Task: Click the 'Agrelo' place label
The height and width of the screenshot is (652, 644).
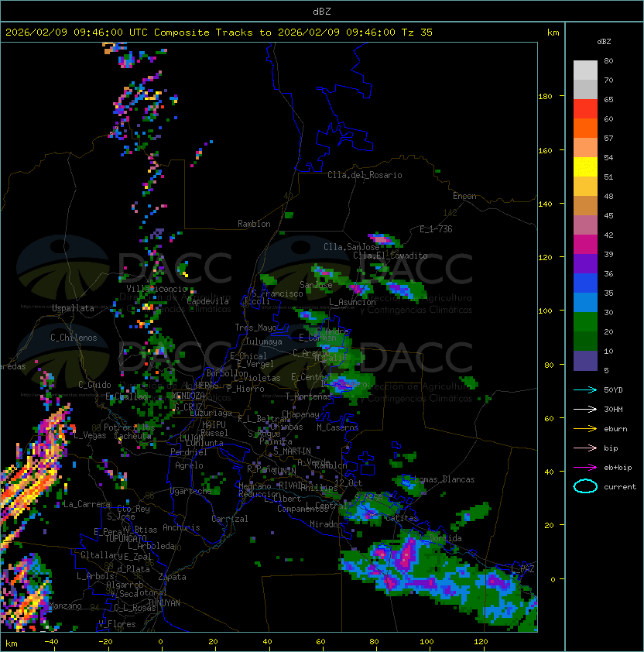Action: pos(189,465)
